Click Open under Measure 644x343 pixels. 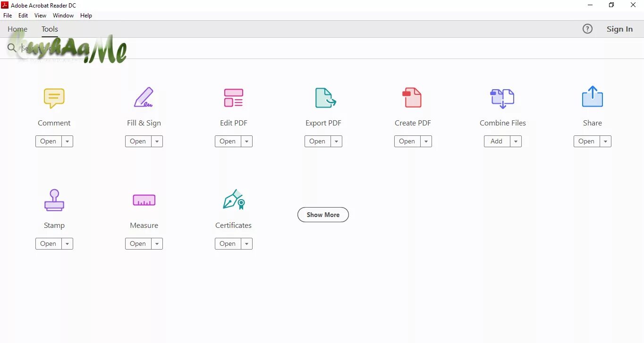tap(138, 244)
